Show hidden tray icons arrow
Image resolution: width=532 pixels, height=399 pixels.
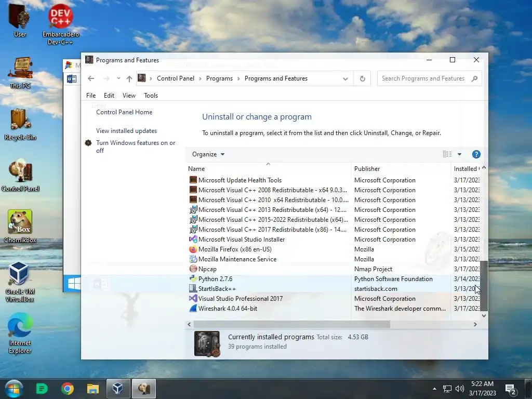[435, 389]
